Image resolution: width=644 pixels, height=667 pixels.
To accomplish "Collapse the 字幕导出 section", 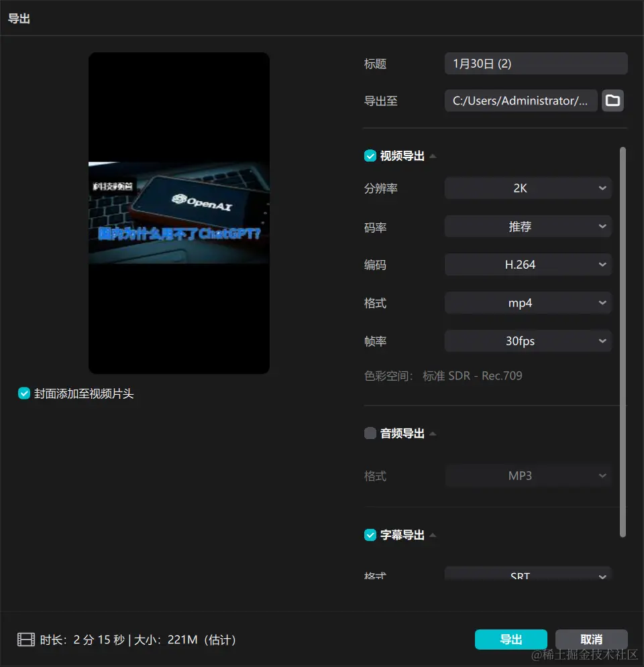I will (x=433, y=535).
